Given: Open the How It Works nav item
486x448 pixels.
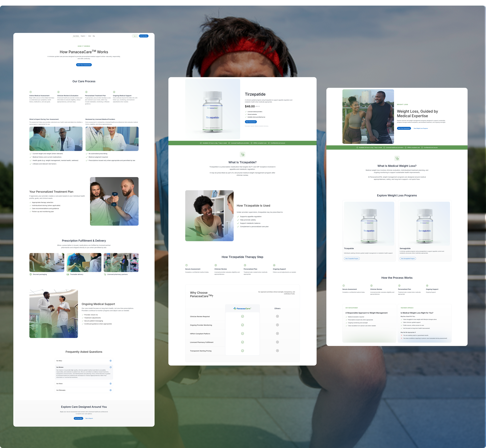Looking at the screenshot, I should click(76, 36).
